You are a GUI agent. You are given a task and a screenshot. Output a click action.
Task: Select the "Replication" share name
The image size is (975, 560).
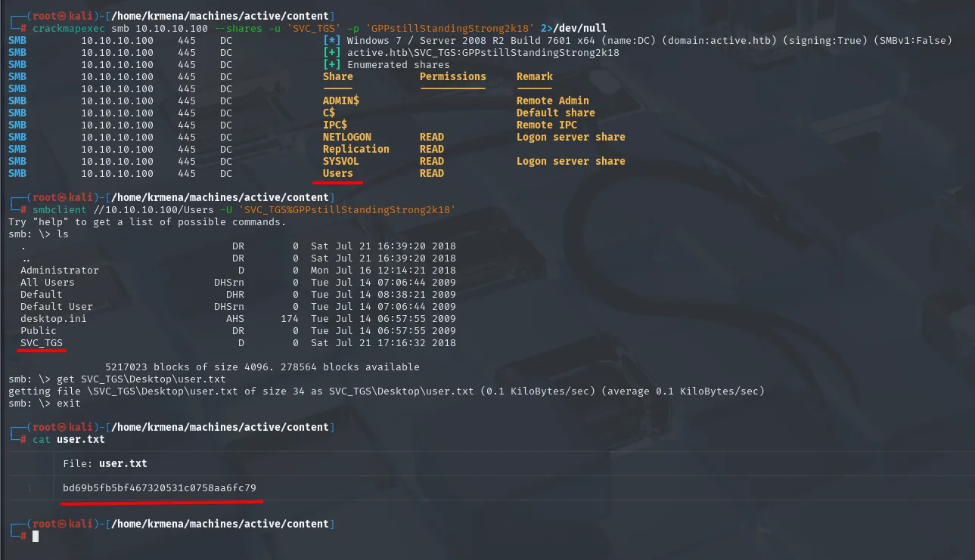pyautogui.click(x=356, y=149)
